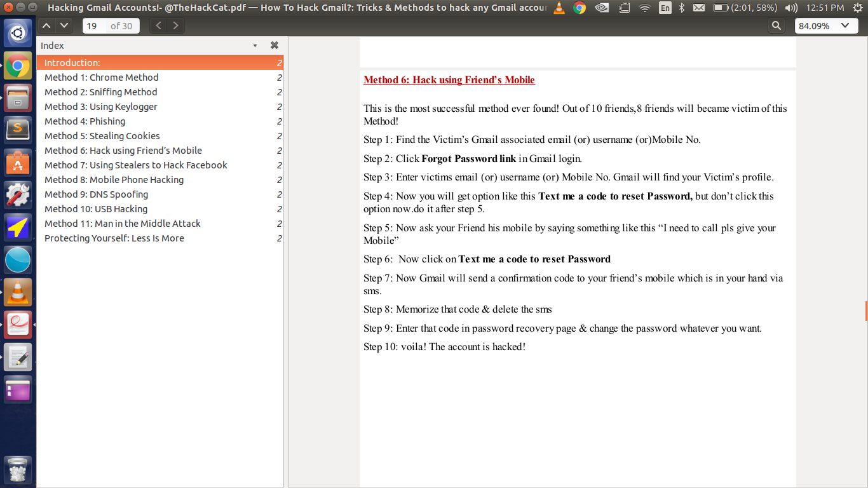Viewport: 868px width, 488px height.
Task: Click the Document Viewer launcher icon
Action: pos(18,325)
